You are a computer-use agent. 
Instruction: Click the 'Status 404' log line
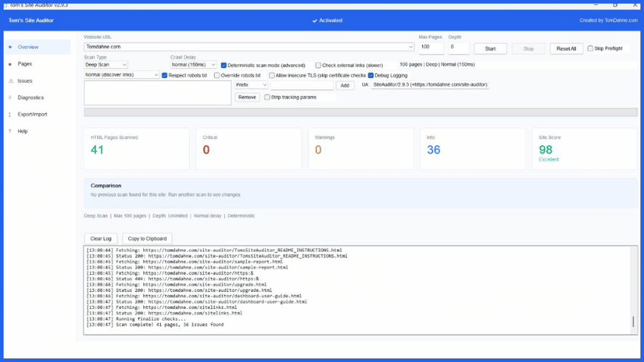[172, 279]
